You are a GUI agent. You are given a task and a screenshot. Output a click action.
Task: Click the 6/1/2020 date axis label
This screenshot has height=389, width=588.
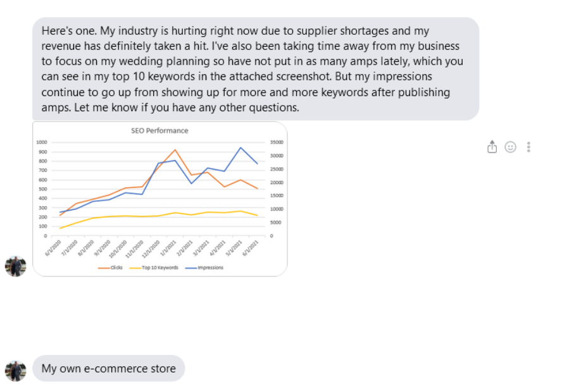pyautogui.click(x=53, y=248)
